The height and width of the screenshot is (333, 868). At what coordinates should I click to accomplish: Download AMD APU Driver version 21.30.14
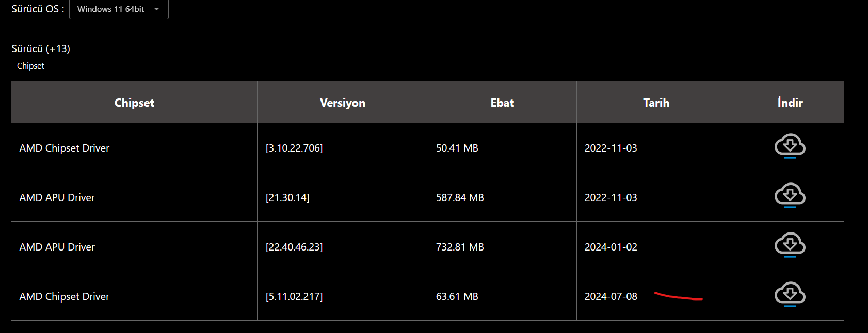point(790,195)
